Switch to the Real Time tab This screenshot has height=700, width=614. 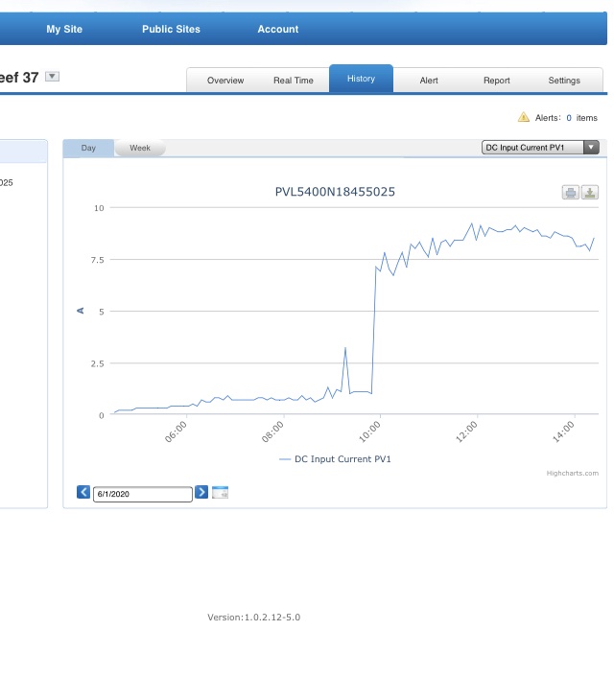[294, 81]
